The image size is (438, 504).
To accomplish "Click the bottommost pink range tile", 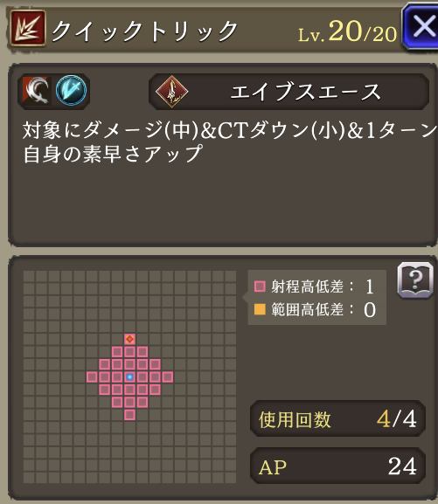I will click(x=129, y=415).
